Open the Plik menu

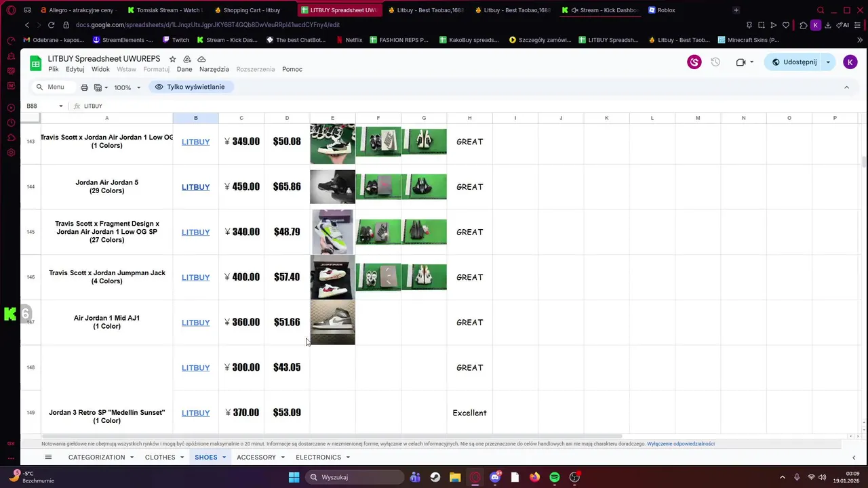tap(53, 69)
